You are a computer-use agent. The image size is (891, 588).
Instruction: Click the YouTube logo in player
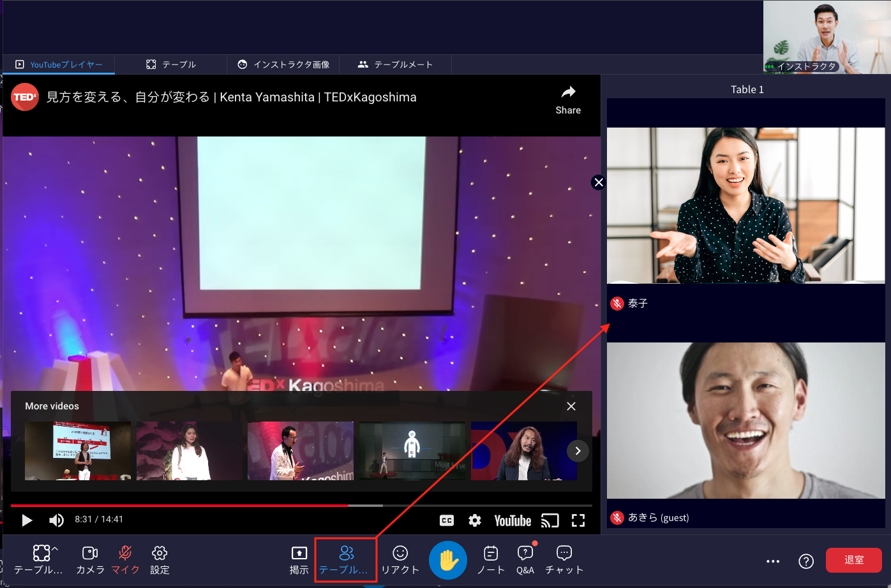pos(513,521)
